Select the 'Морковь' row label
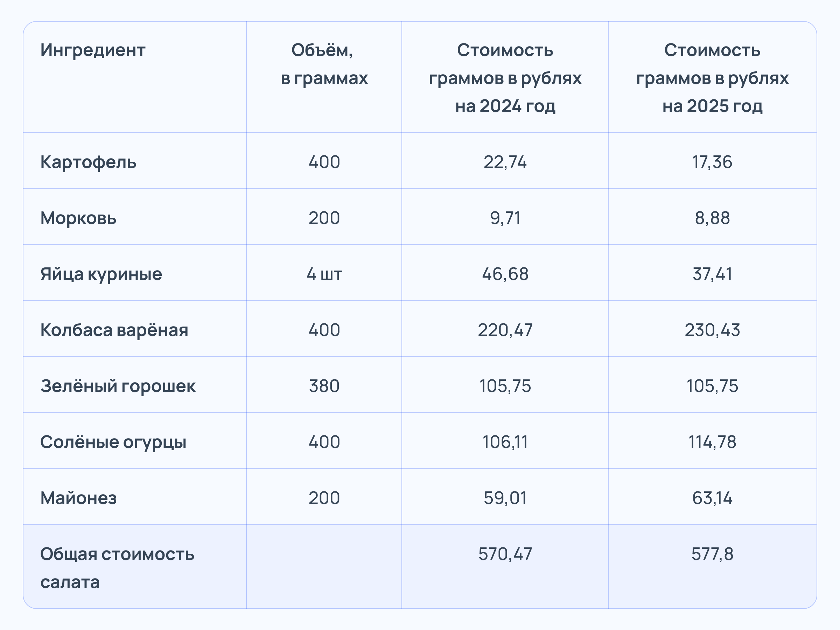Screen dimensions: 840x630 [x=78, y=218]
